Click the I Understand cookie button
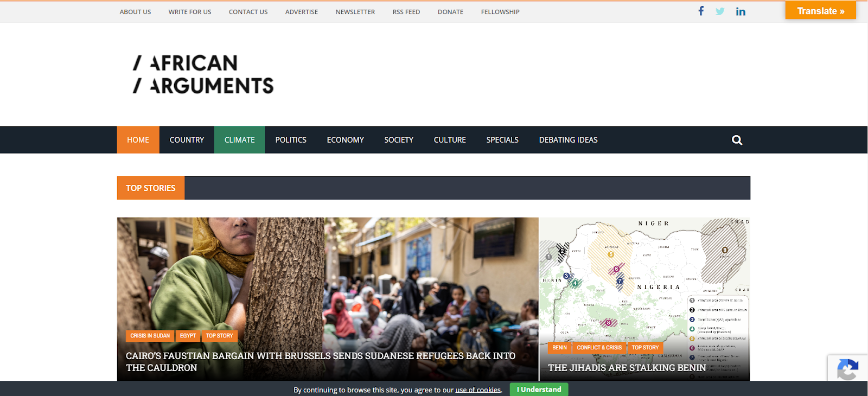The image size is (868, 396). 539,389
